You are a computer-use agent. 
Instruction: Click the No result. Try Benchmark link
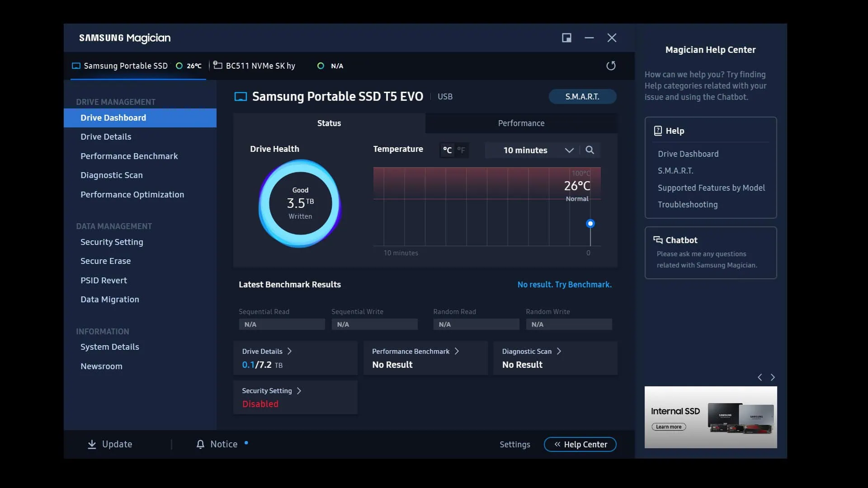coord(564,284)
